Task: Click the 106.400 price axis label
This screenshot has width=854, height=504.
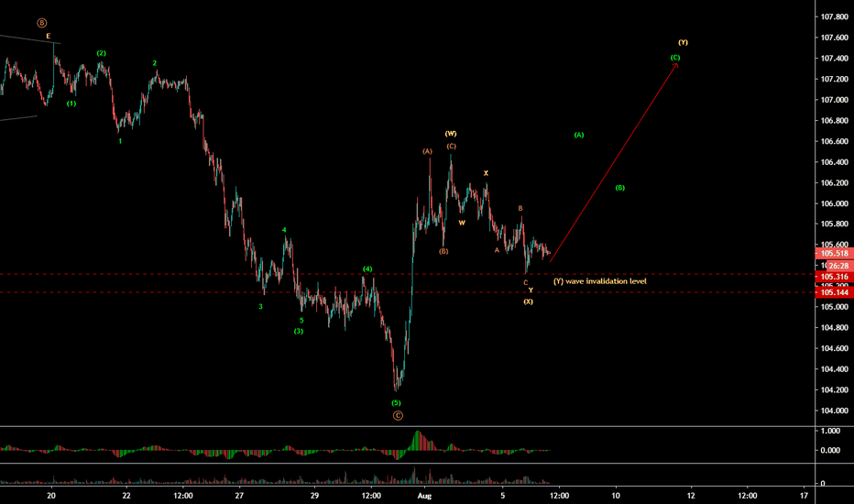Action: point(835,162)
